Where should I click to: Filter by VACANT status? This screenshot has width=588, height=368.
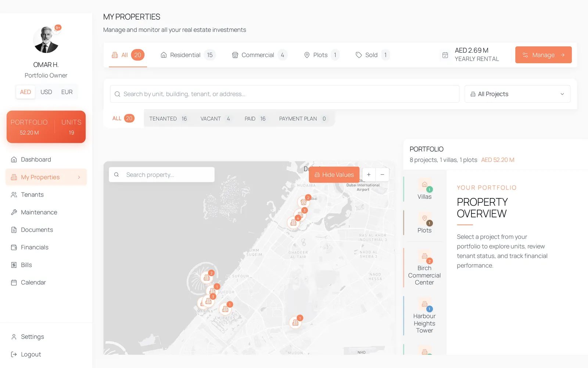pos(215,118)
